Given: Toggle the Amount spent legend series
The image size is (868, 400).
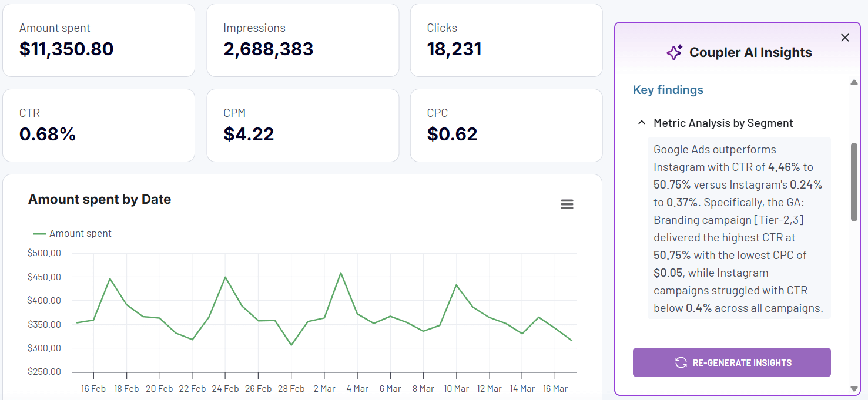Looking at the screenshot, I should [72, 233].
